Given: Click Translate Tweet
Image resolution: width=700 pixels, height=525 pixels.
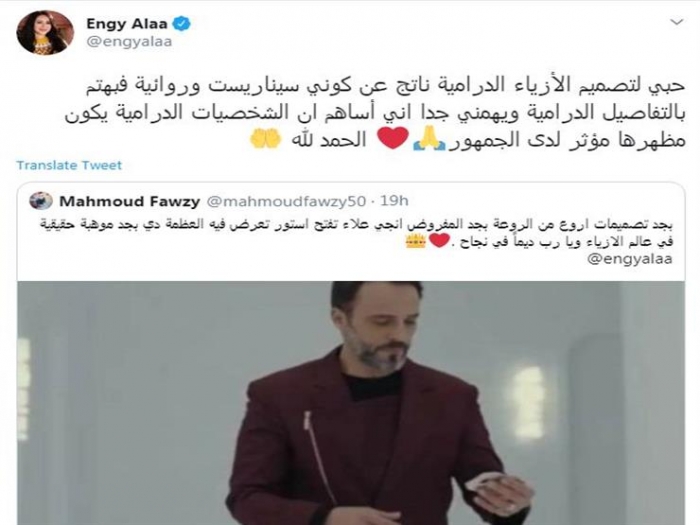Looking at the screenshot, I should click(69, 166).
